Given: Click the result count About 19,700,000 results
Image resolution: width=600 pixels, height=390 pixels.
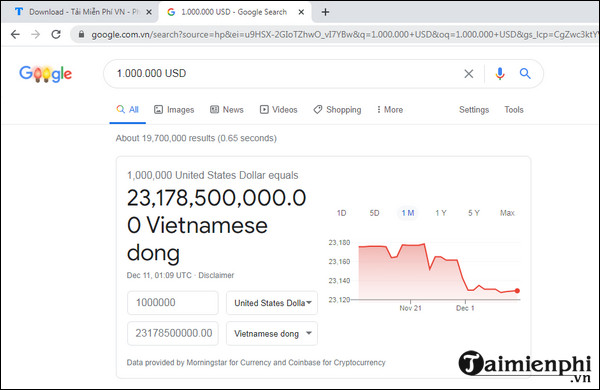Looking at the screenshot, I should click(196, 138).
